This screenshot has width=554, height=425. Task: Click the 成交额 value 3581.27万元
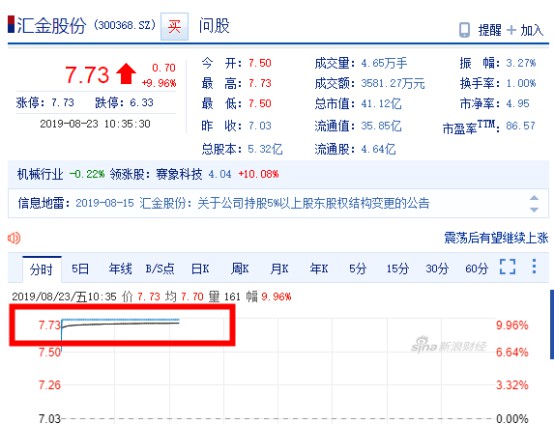[x=393, y=83]
